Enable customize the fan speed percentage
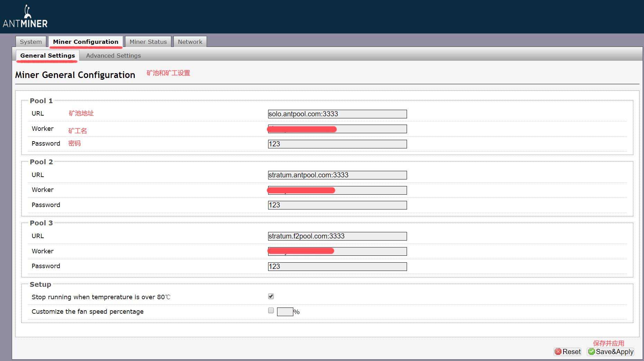 tap(271, 311)
